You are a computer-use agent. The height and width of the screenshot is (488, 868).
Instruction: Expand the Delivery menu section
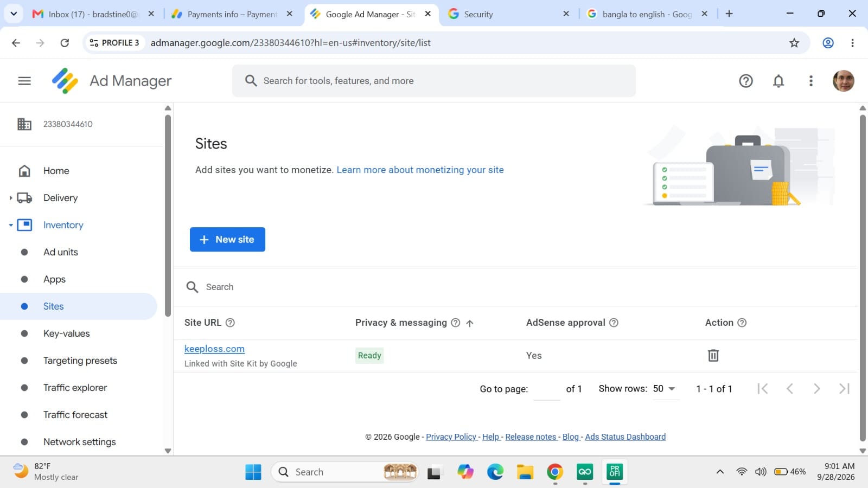click(10, 198)
